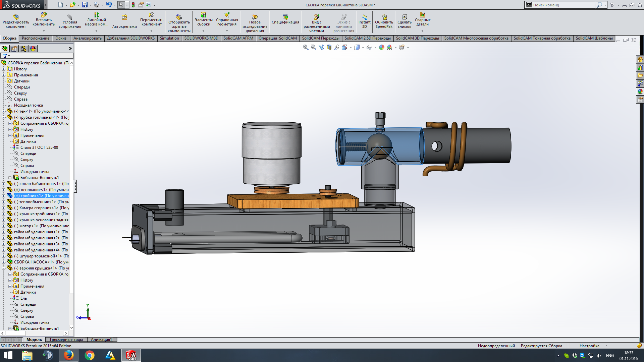Click the Edit Appearance color ball
This screenshot has height=362, width=644.
(x=381, y=48)
